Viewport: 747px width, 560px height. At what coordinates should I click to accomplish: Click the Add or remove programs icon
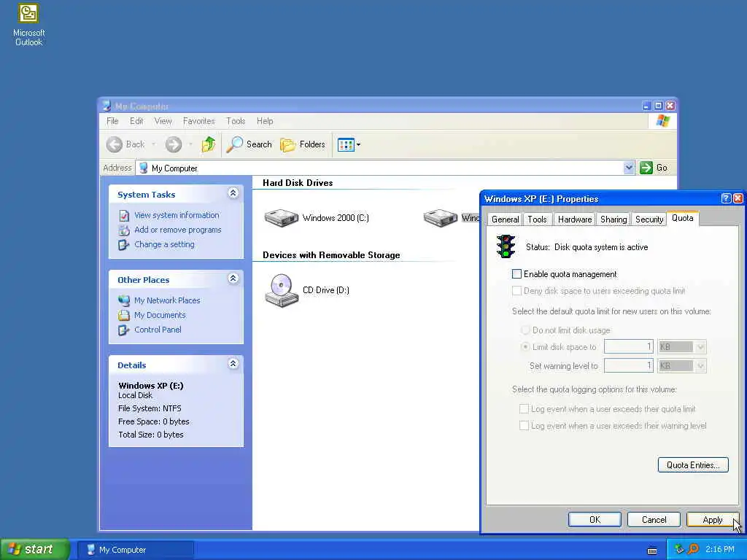[124, 230]
